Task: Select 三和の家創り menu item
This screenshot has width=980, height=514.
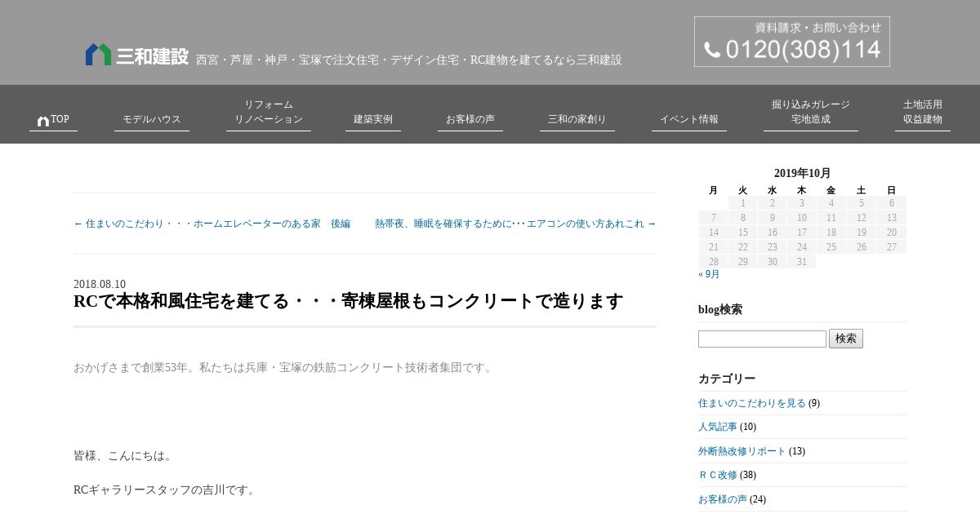Action: pos(577,119)
